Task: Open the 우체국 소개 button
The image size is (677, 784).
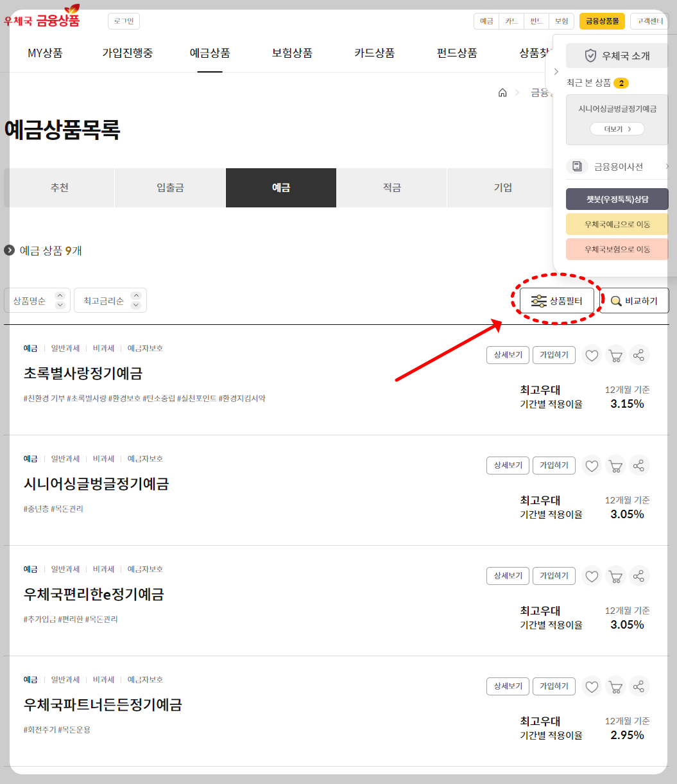Action: pyautogui.click(x=617, y=56)
